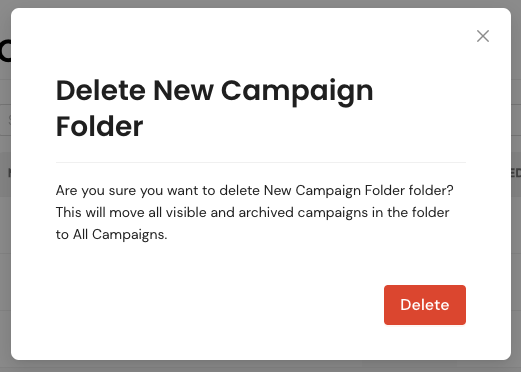
Task: Select the word 'Folder' in the dialog title
Action: [x=99, y=127]
